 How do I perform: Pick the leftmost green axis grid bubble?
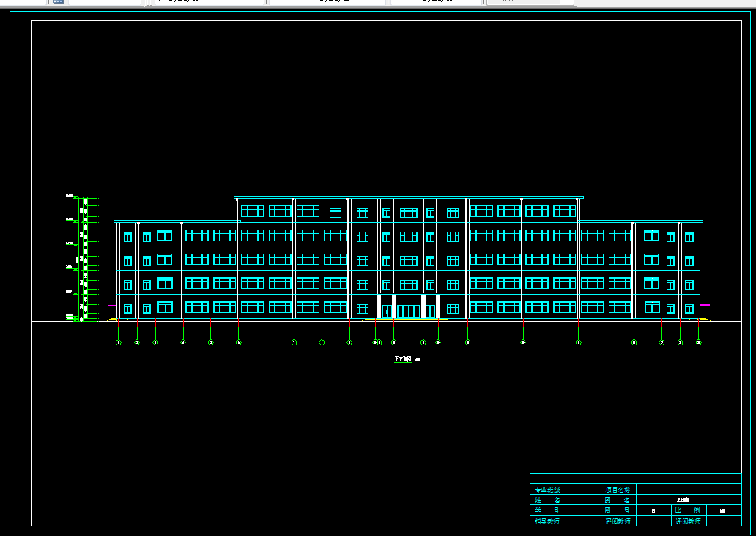[118, 342]
